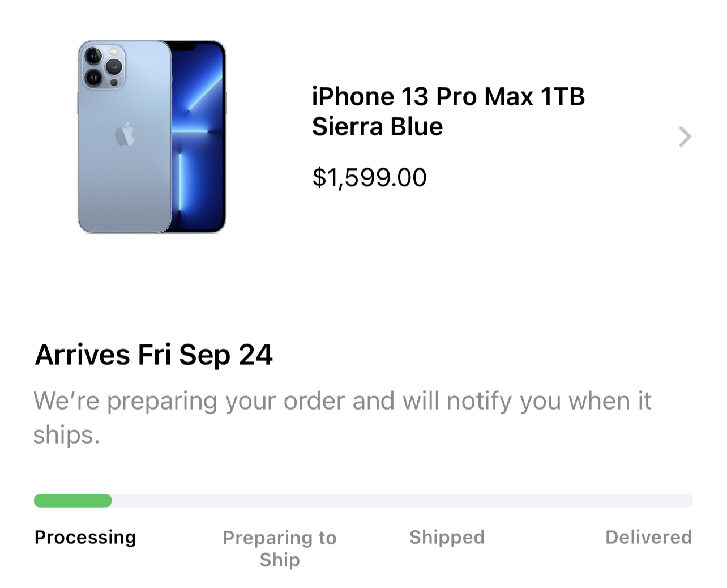Click the $1,599.00 price
Screen dimensions: 727x588
click(369, 177)
